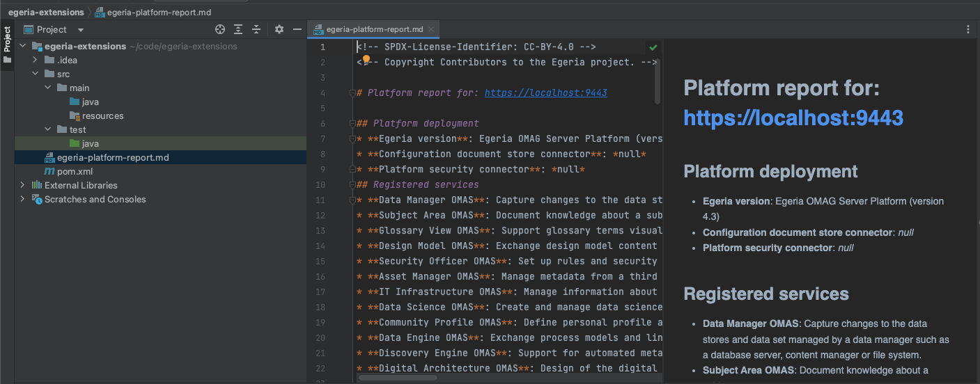Click the Collapse All icon in Project panel
The width and height of the screenshot is (980, 384).
[256, 29]
